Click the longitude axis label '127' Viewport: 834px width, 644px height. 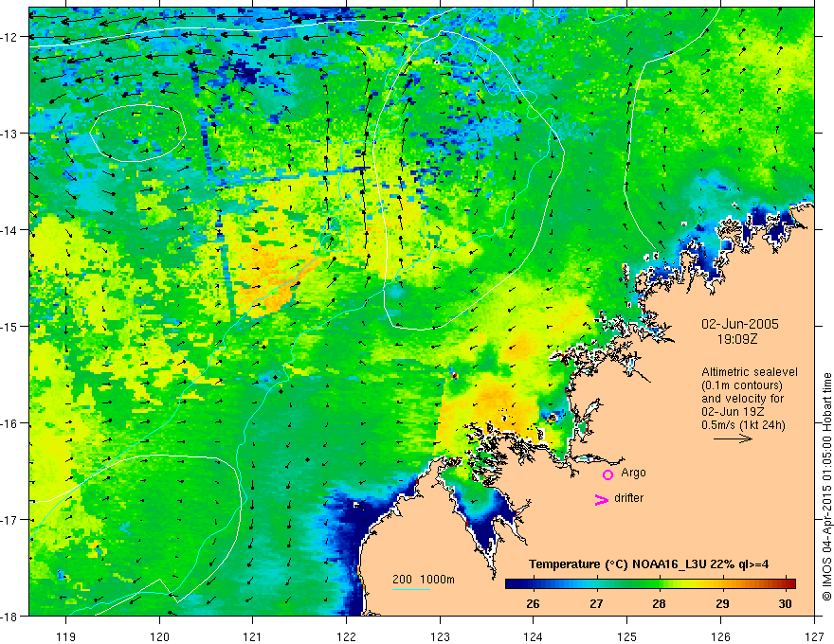[814, 636]
